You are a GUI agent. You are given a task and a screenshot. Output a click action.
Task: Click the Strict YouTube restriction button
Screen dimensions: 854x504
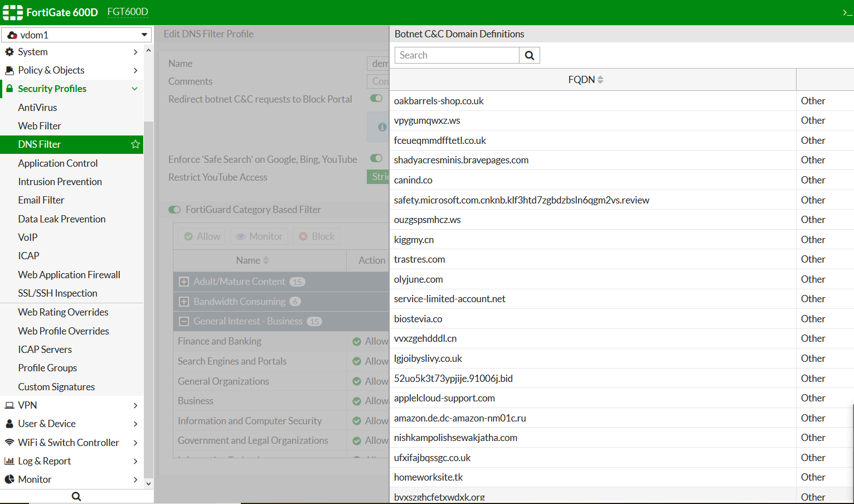(378, 177)
